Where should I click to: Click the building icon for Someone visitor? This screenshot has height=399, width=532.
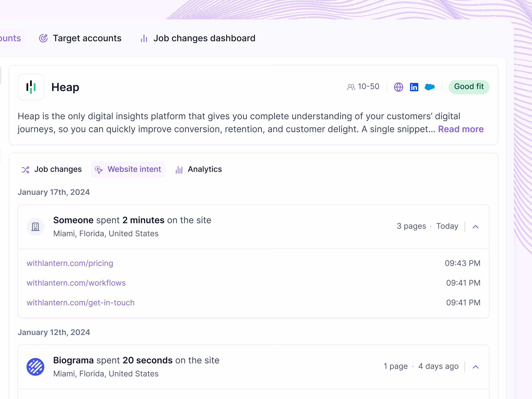[36, 227]
